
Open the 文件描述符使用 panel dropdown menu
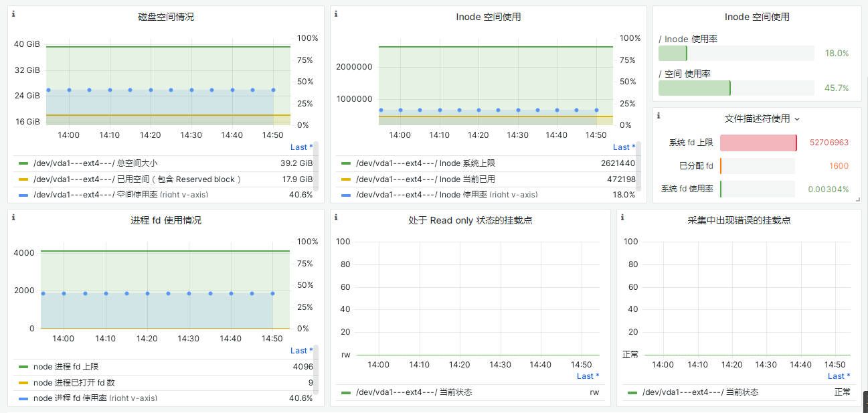pyautogui.click(x=796, y=118)
